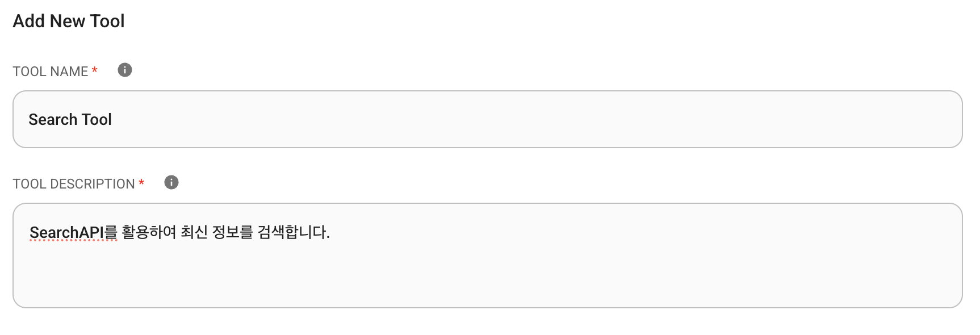
Task: Click the word "활용하여" in the description
Action: tap(149, 232)
